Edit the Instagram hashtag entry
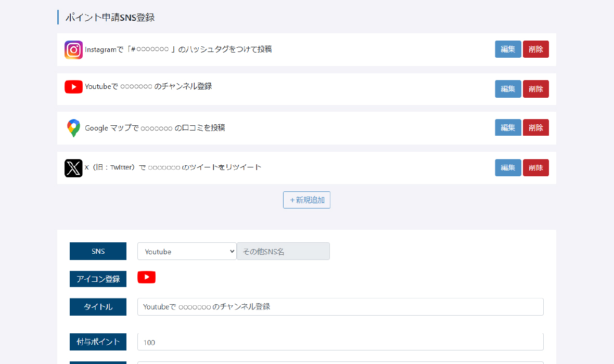 (508, 49)
